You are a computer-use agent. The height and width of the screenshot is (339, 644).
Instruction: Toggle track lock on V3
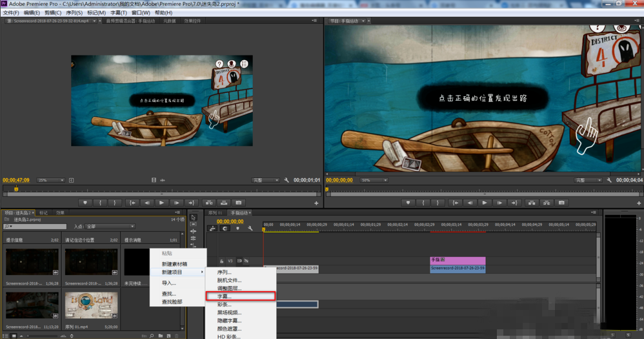coord(221,261)
